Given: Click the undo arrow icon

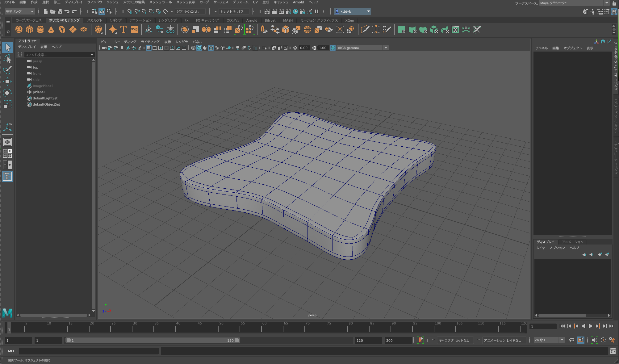Looking at the screenshot, I should pyautogui.click(x=67, y=11).
